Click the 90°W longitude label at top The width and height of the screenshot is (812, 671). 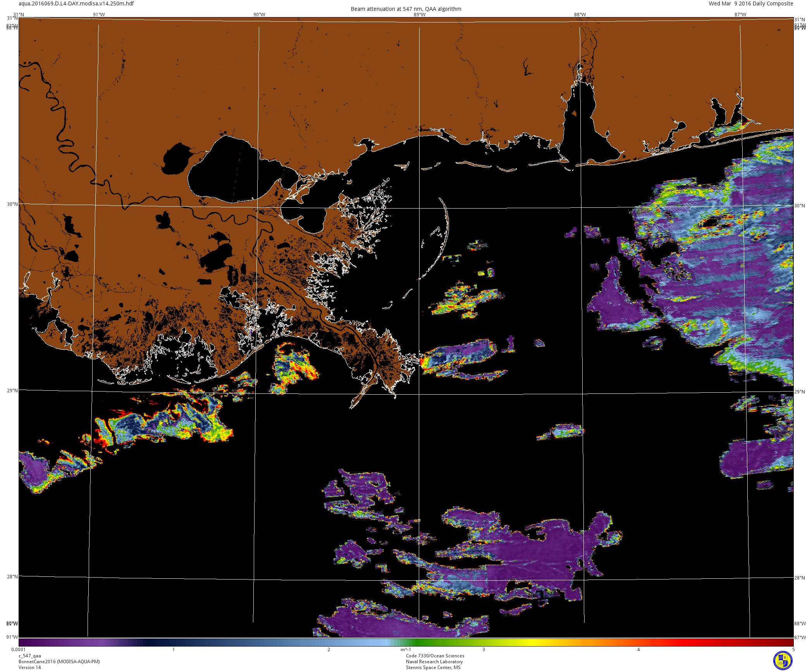point(259,15)
